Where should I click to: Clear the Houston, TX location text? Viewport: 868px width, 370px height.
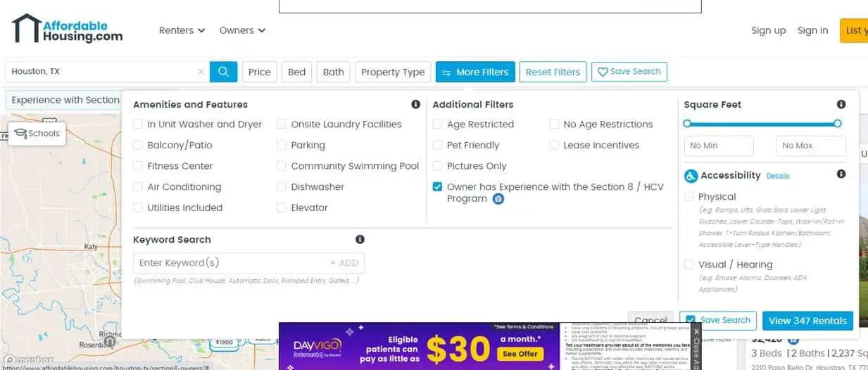[x=201, y=72]
